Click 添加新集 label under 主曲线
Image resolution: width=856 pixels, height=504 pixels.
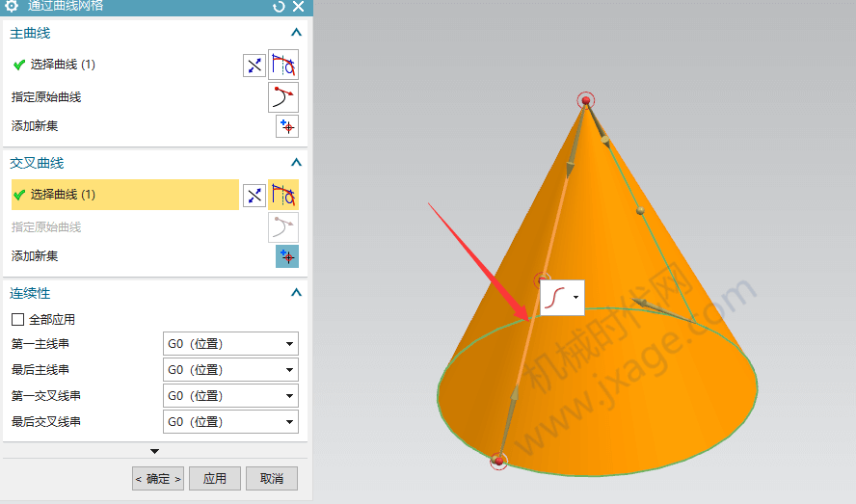pos(35,126)
